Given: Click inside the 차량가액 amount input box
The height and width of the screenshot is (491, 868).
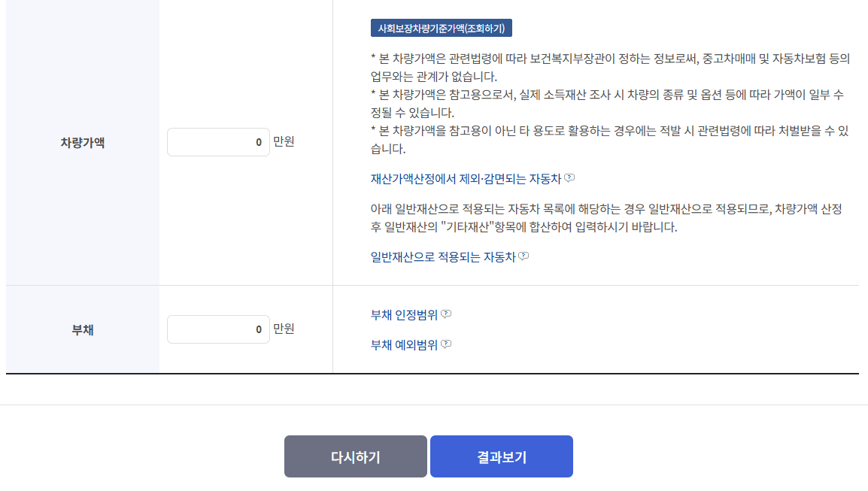Looking at the screenshot, I should (218, 141).
